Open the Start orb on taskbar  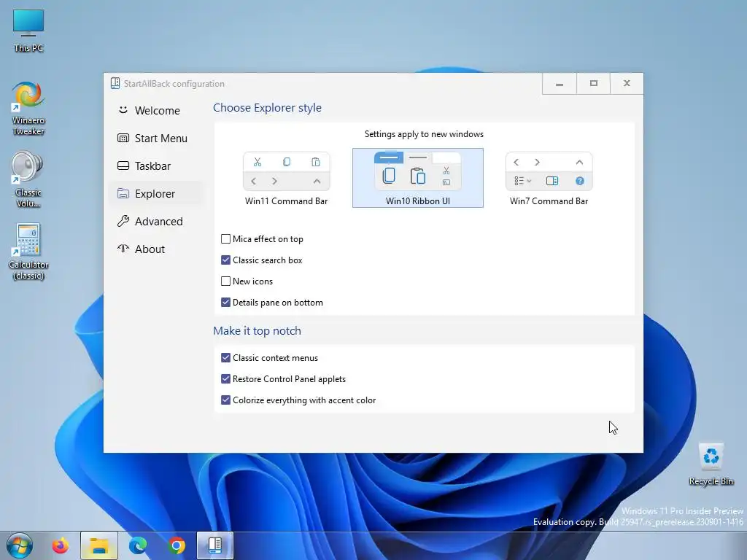[19, 545]
